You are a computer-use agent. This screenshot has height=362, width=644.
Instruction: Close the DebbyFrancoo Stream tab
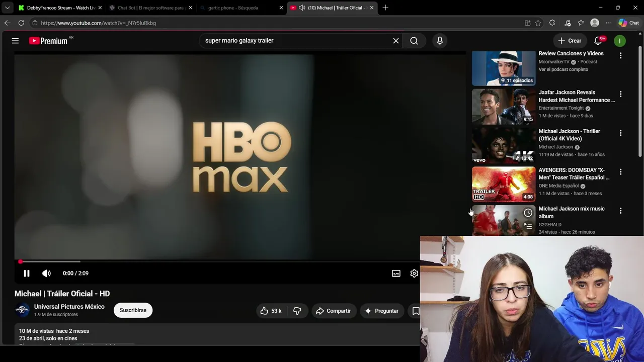tap(100, 8)
